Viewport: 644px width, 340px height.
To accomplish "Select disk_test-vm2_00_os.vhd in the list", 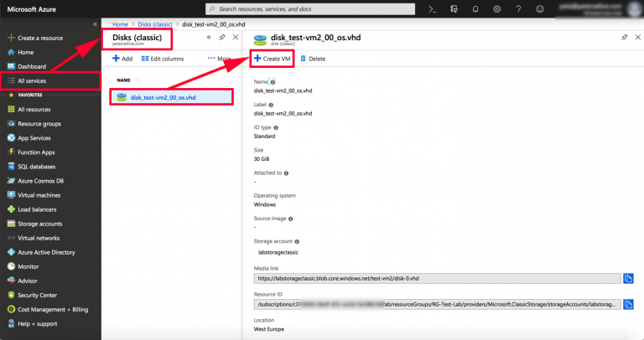I will coord(172,98).
